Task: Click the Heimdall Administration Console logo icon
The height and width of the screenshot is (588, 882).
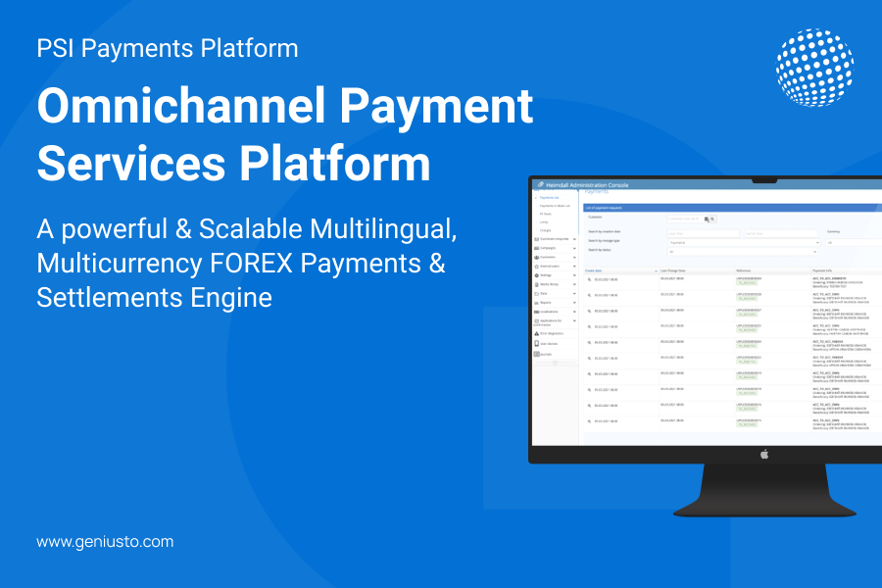Action: click(541, 184)
